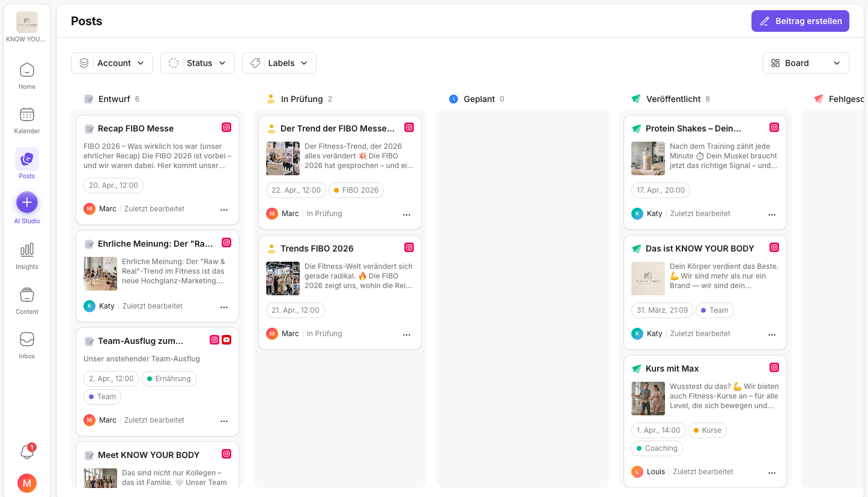
Task: Expand the Status filter dropdown
Action: tap(198, 63)
